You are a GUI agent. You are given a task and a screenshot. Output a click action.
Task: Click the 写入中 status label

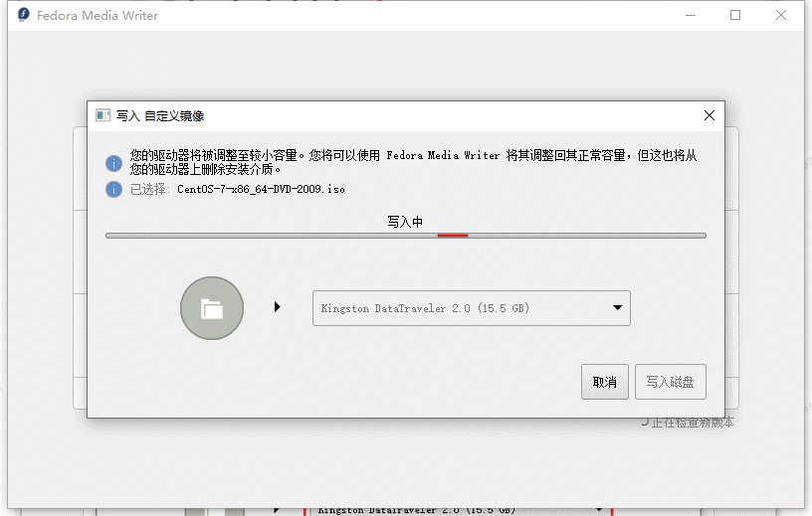pyautogui.click(x=405, y=222)
